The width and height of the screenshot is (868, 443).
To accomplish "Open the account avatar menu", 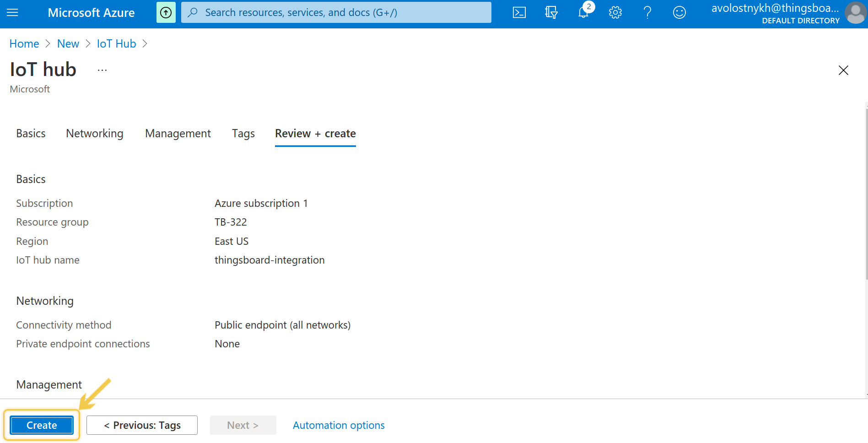I will coord(855,13).
